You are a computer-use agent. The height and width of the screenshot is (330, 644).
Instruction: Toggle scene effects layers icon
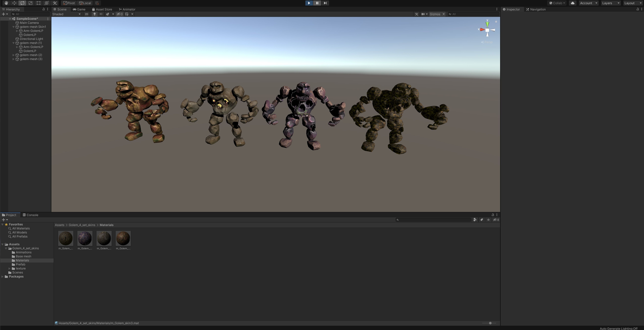coord(107,14)
